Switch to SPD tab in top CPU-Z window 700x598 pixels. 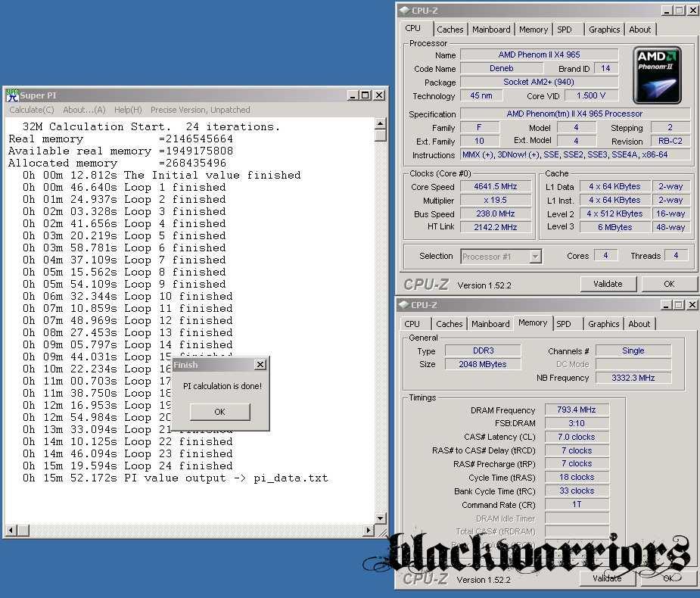click(x=565, y=30)
